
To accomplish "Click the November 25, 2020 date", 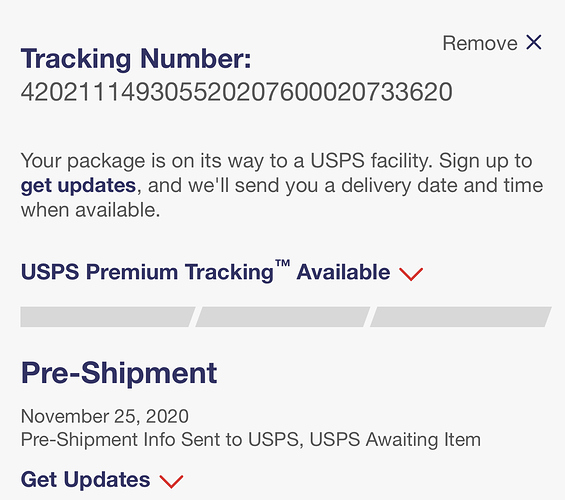I will tap(104, 416).
